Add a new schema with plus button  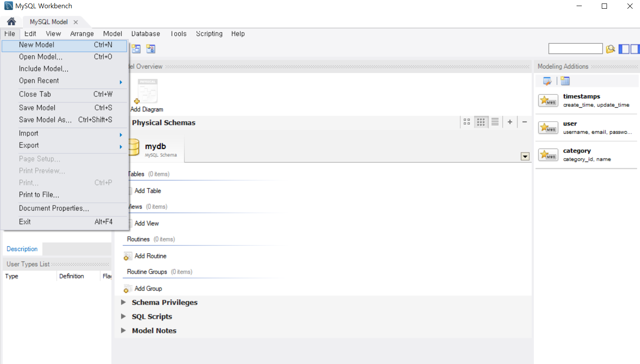point(510,122)
